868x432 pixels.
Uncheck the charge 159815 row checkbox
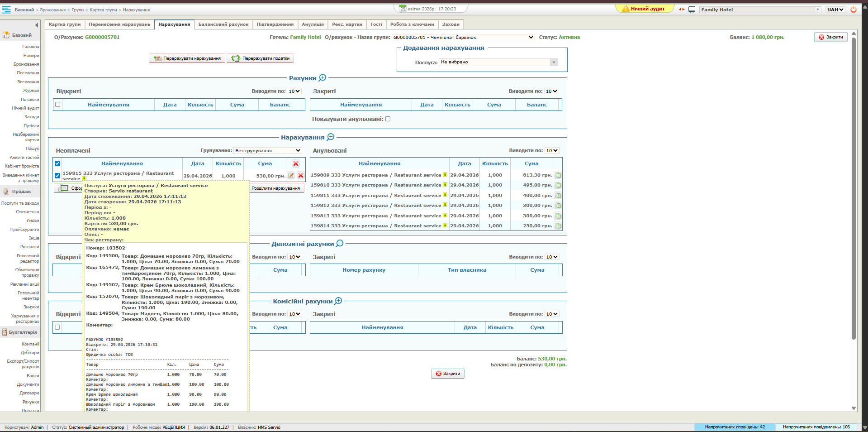(x=57, y=176)
